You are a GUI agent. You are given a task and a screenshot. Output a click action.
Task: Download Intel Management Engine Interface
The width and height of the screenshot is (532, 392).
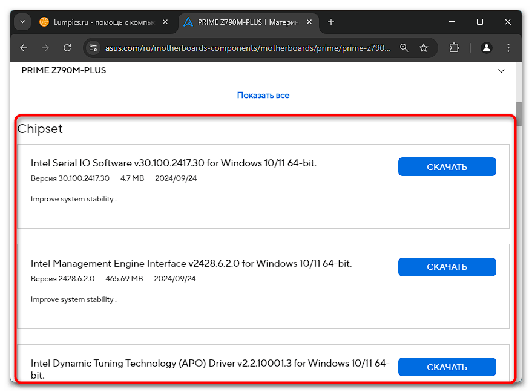(447, 267)
